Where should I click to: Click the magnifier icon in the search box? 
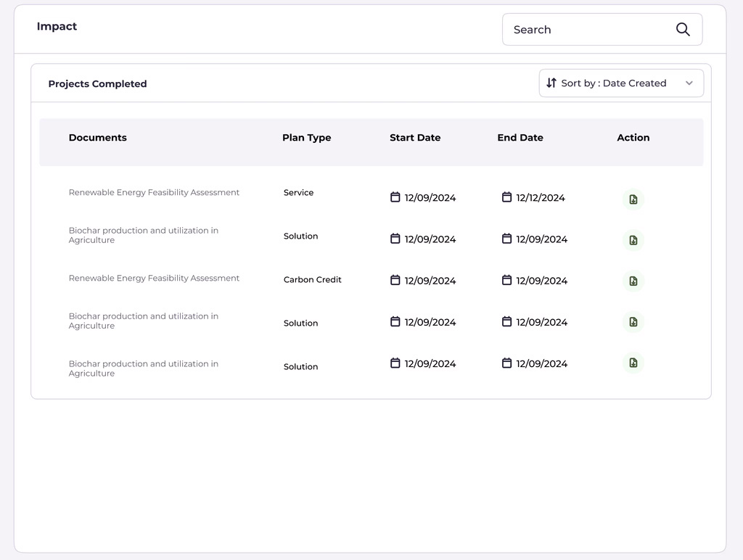[682, 30]
